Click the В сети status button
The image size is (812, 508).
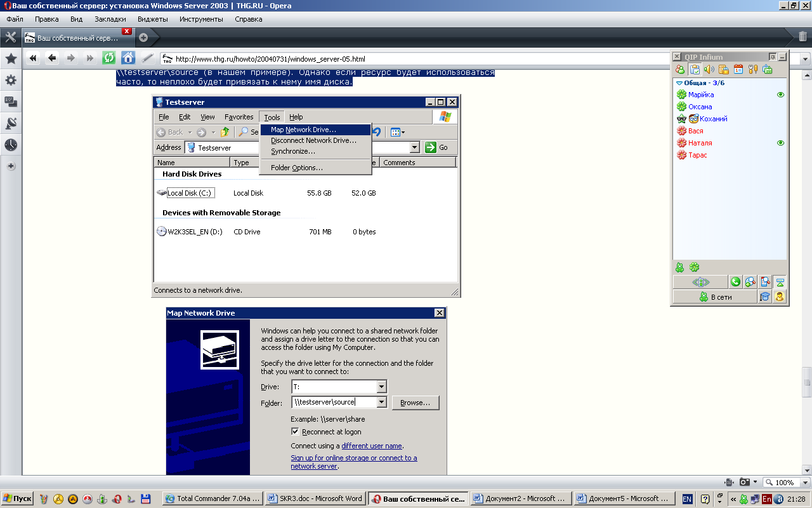click(715, 297)
